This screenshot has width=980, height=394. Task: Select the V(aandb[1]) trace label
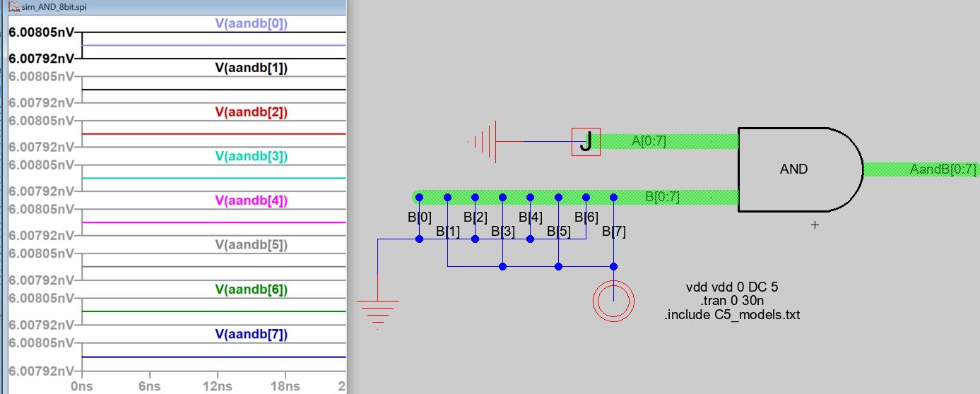point(251,68)
